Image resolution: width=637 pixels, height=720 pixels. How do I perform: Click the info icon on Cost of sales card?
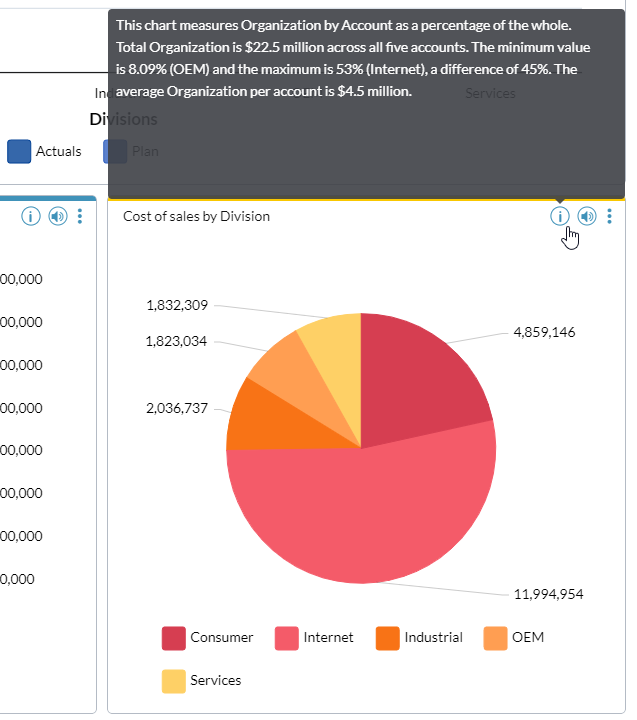(559, 216)
